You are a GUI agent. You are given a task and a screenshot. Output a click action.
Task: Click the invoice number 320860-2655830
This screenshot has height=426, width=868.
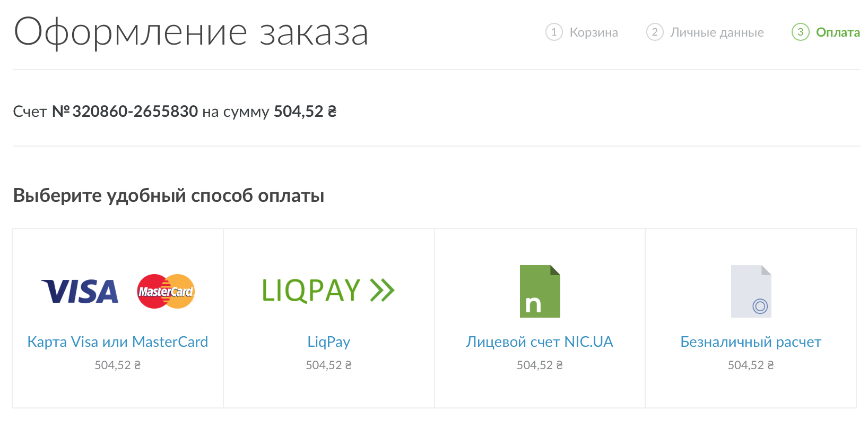coord(135,112)
